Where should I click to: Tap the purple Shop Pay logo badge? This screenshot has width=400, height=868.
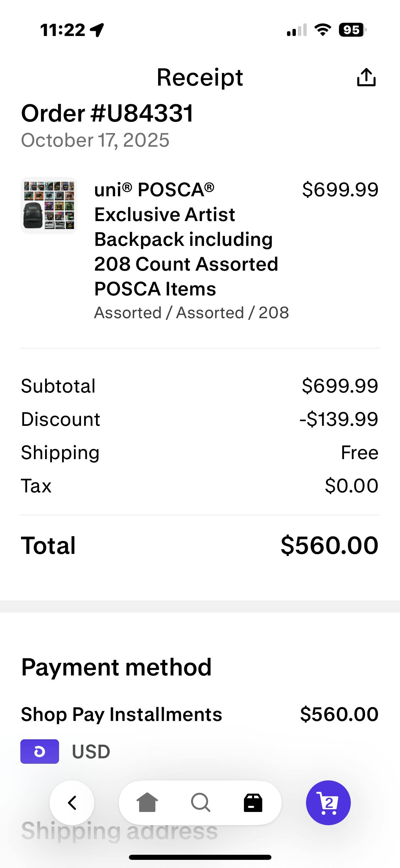point(40,751)
